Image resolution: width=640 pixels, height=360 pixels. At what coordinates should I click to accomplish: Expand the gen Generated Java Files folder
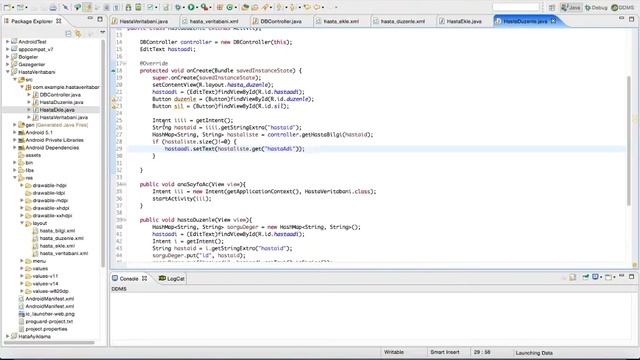15,125
